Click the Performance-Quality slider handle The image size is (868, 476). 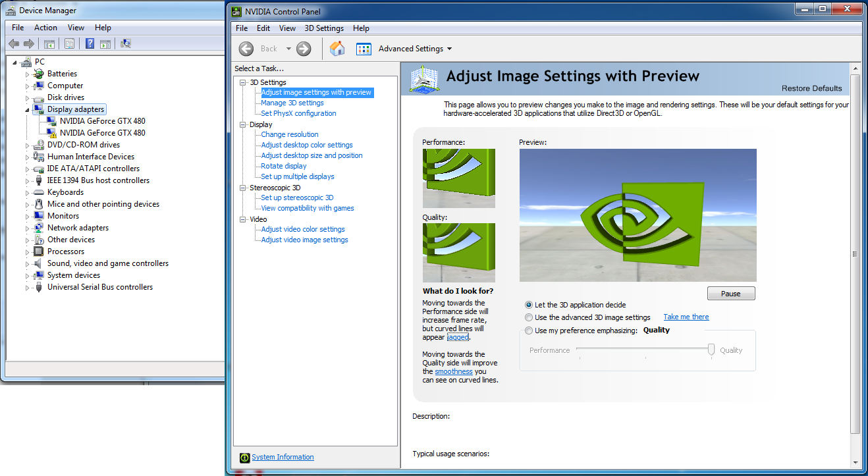click(711, 350)
